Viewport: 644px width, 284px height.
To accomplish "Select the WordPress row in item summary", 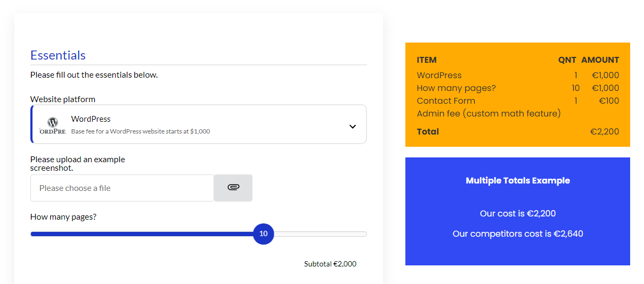I will click(518, 76).
